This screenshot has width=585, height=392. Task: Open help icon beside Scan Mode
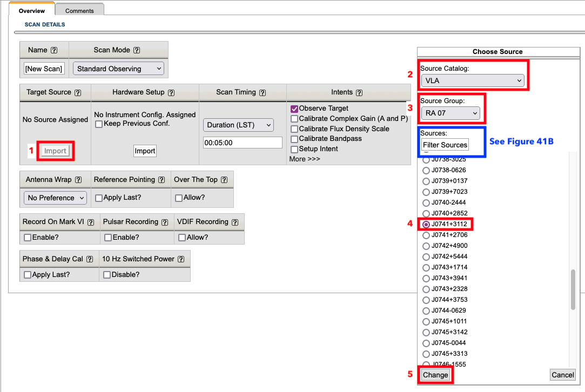tap(137, 50)
